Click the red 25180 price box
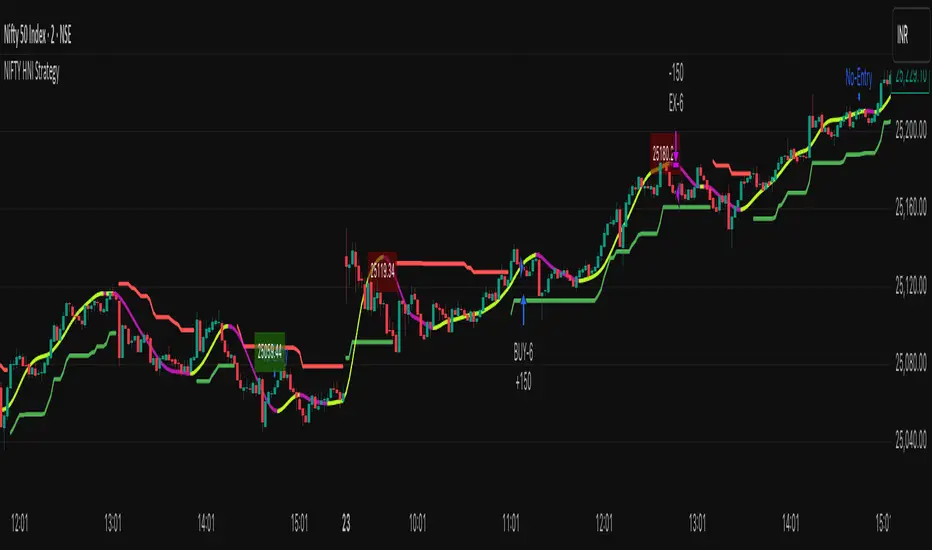Screen dimensions: 932x550 coord(663,153)
